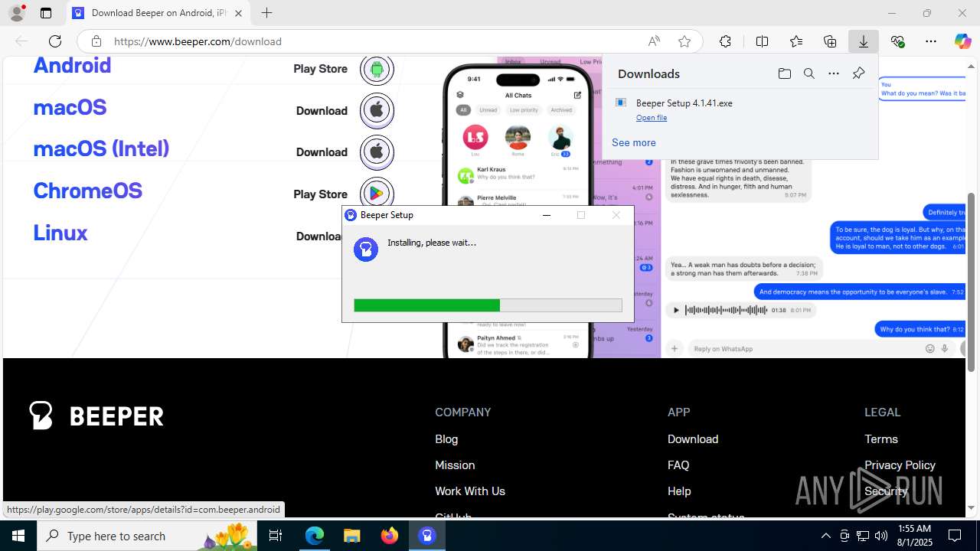Click the macOS download Apple icon
The image size is (980, 551).
pos(377,110)
